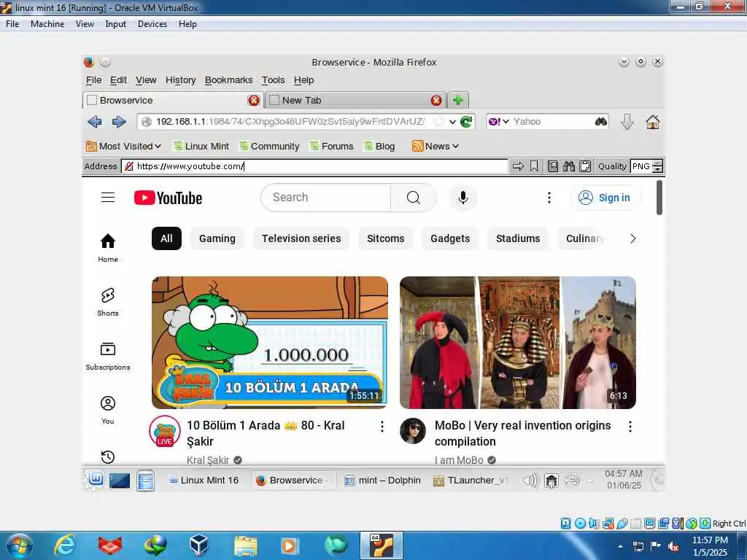Show more category chips with right chevron
The height and width of the screenshot is (560, 747).
coord(632,238)
